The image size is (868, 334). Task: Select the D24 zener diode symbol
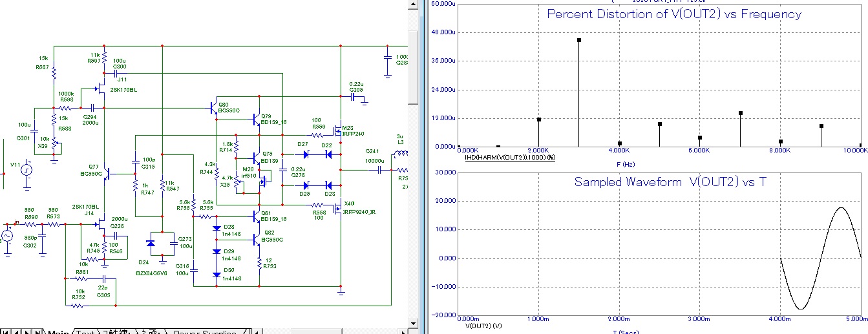(x=151, y=243)
